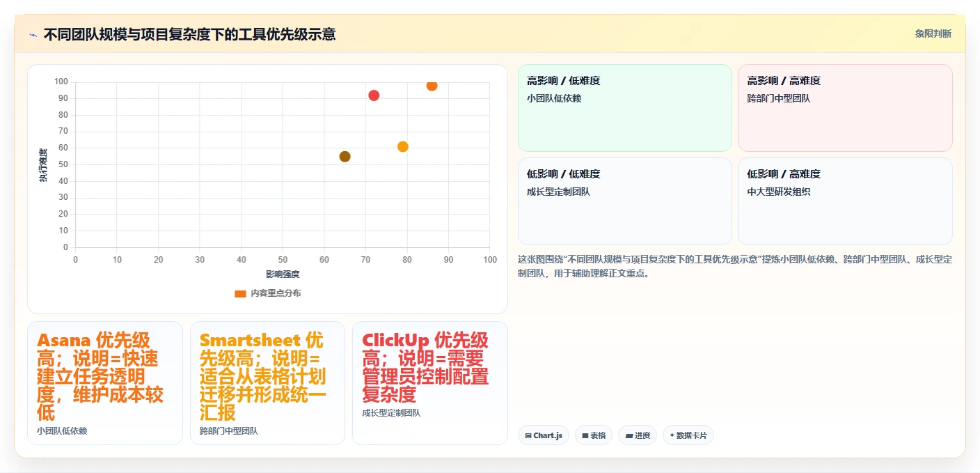The width and height of the screenshot is (980, 473).
Task: Click the red scatter point in chart
Action: (x=374, y=95)
